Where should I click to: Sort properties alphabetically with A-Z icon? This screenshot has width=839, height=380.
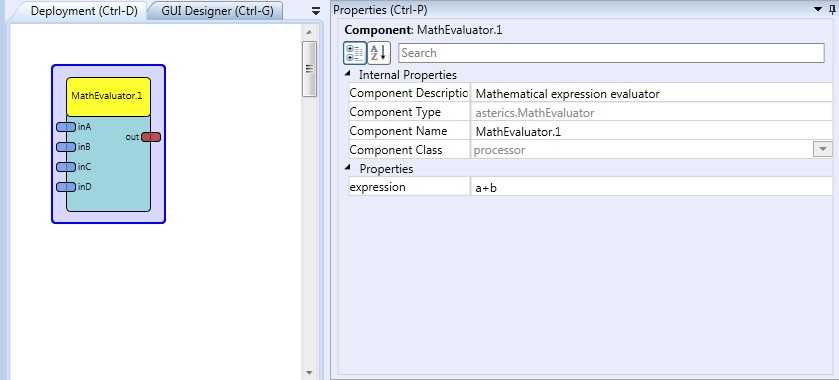tap(379, 53)
